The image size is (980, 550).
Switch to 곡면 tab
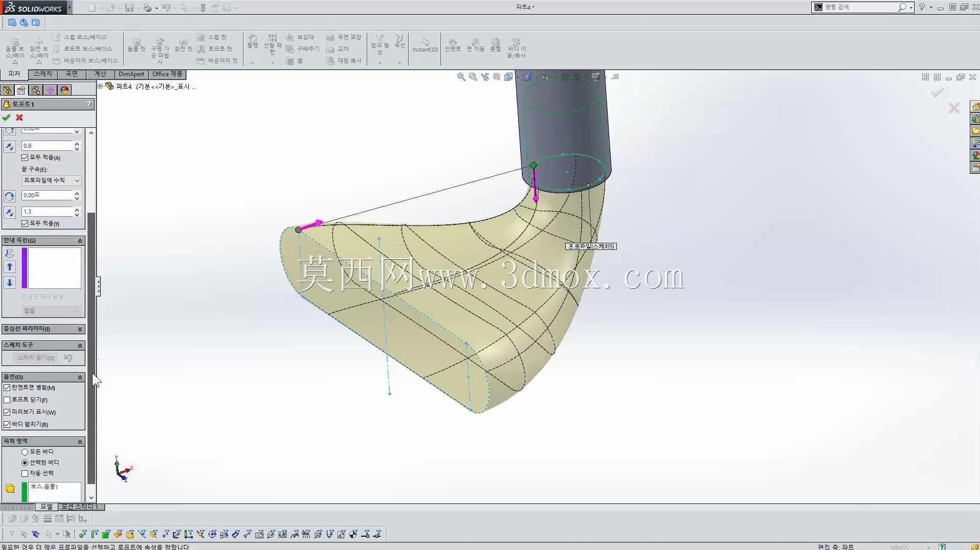pos(72,74)
